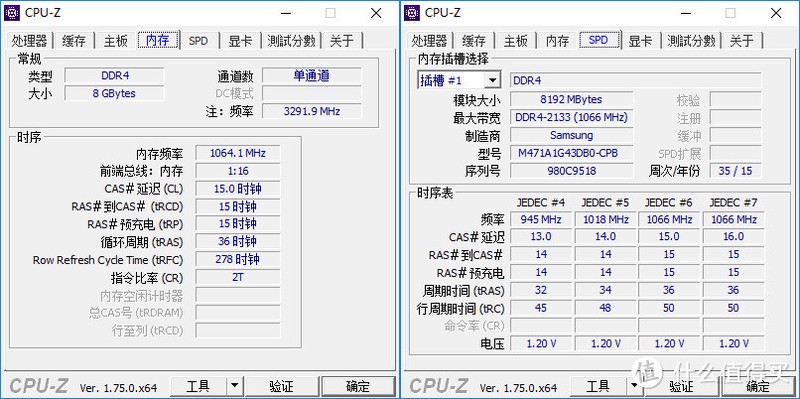Image resolution: width=800 pixels, height=399 pixels.
Task: Click the 确定 button in the left window
Action: 358,387
